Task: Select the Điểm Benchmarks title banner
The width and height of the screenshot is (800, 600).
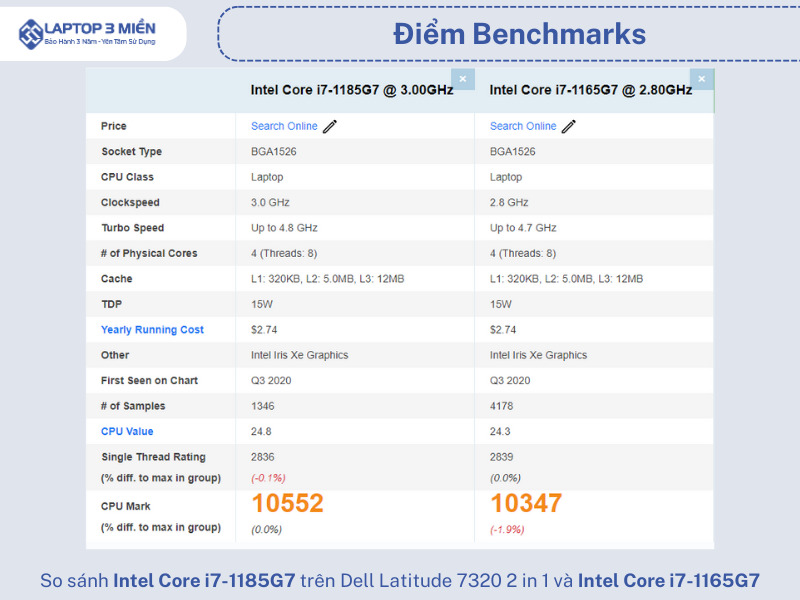Action: pyautogui.click(x=518, y=34)
